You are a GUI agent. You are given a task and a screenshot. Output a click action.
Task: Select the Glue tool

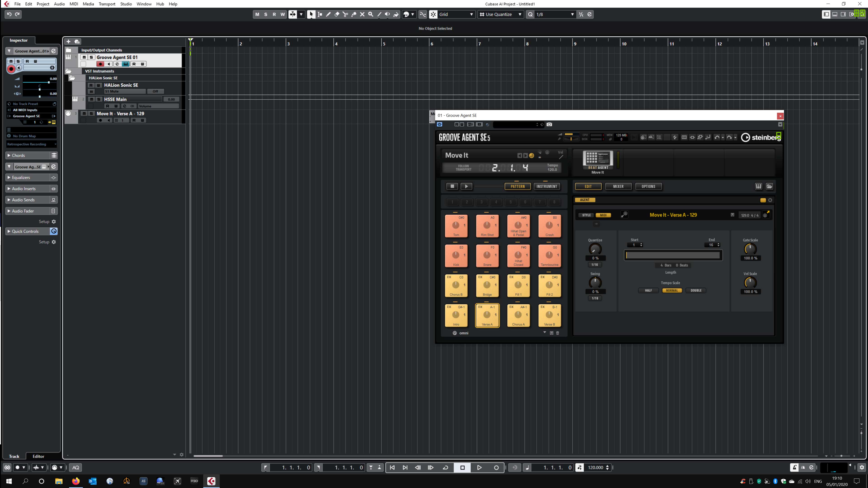tap(354, 14)
